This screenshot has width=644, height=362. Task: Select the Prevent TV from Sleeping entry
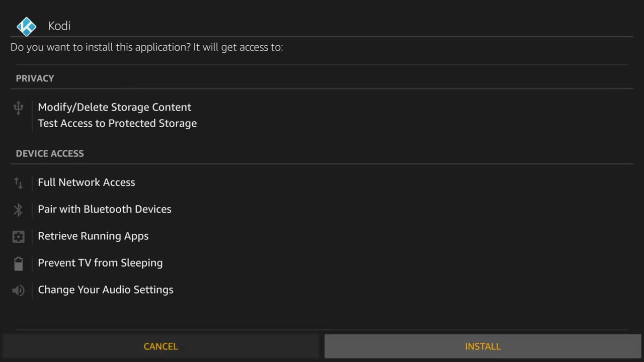(x=100, y=262)
